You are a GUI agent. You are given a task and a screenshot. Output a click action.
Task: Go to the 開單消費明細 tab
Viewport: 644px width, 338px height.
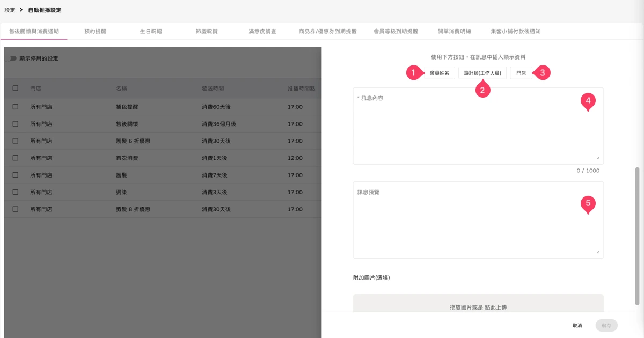click(454, 31)
